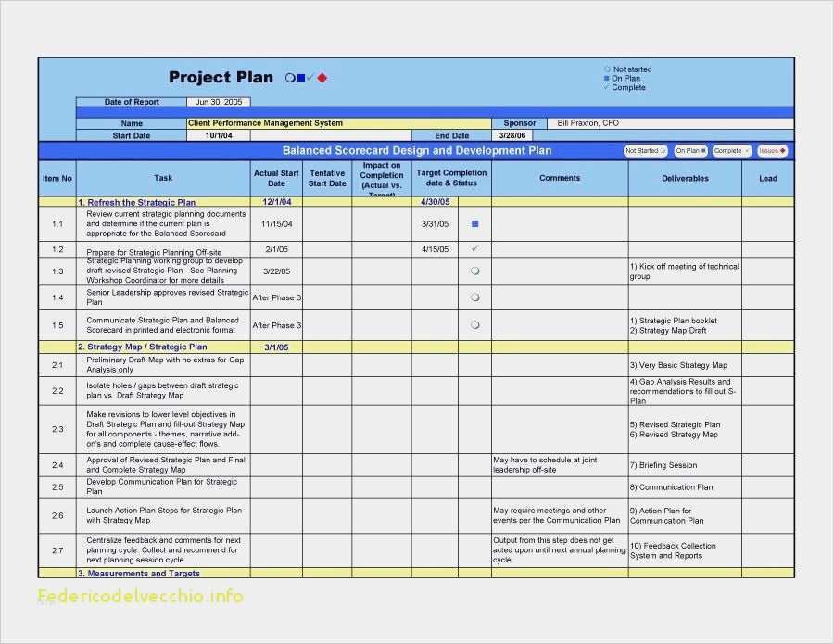Select the On Plan legend square icon
This screenshot has width=834, height=644.
click(606, 78)
